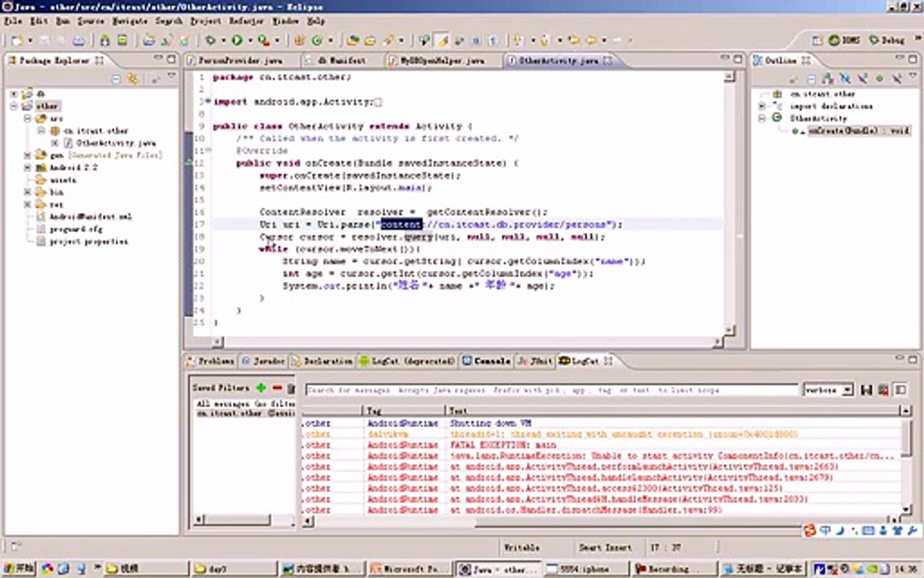Click the LogCat search messages field
The height and width of the screenshot is (578, 924).
pyautogui.click(x=552, y=390)
